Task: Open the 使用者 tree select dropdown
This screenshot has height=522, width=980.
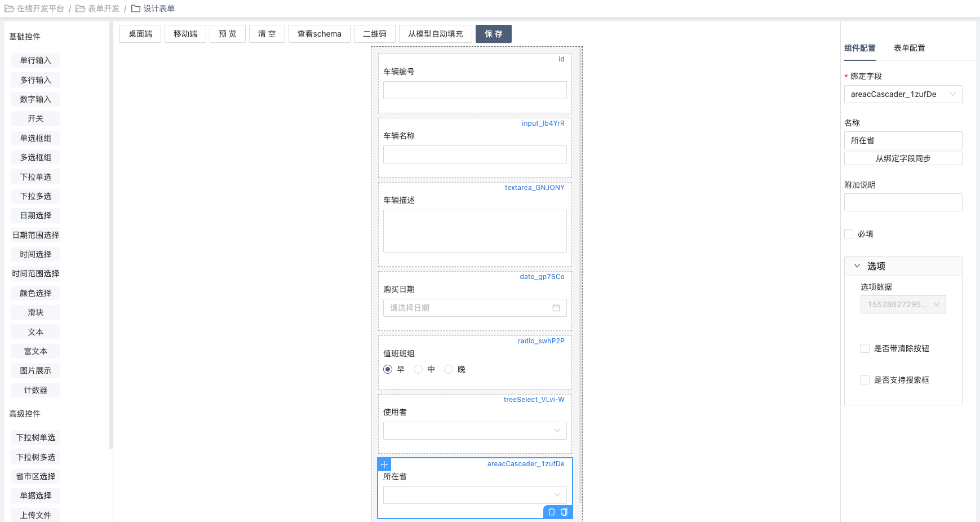Action: pyautogui.click(x=475, y=431)
